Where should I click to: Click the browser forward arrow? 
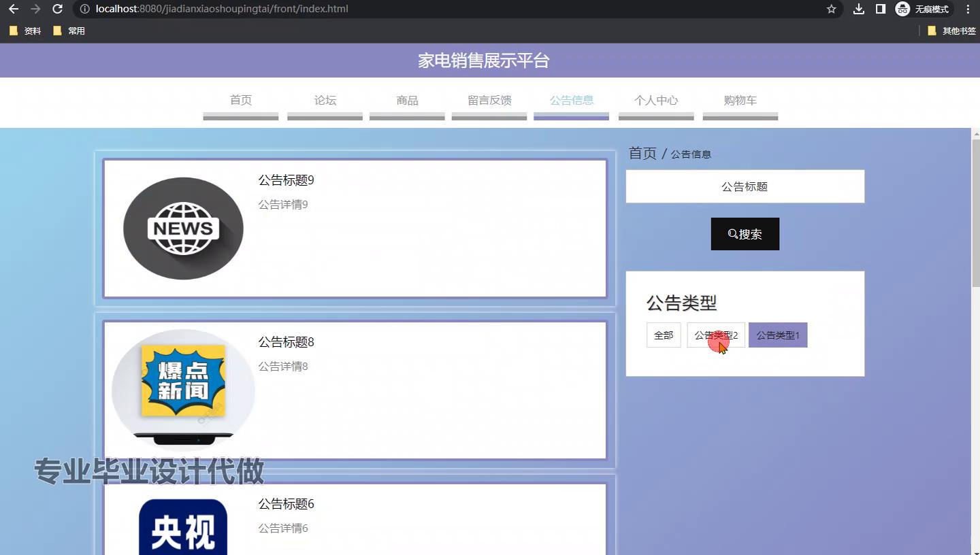click(35, 9)
